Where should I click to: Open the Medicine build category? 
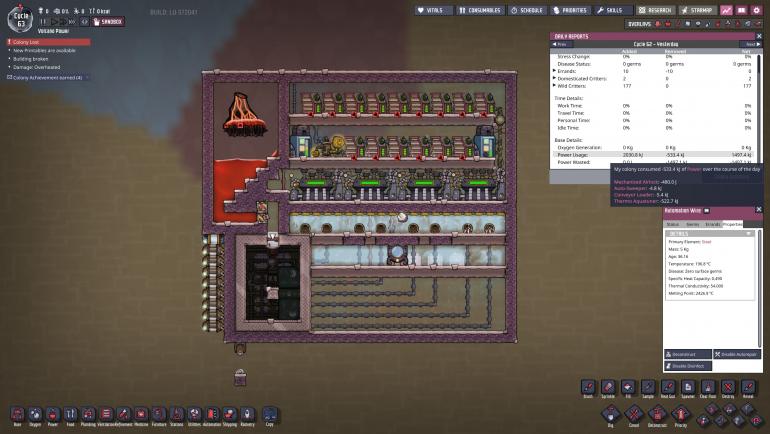click(141, 414)
